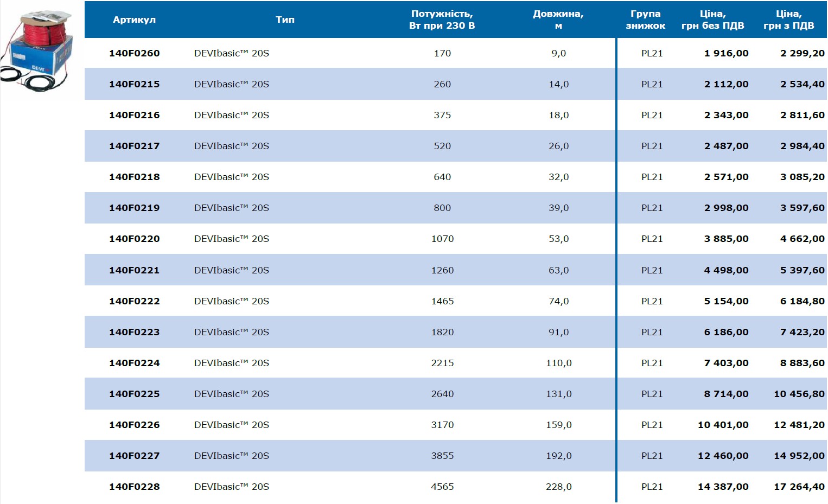Click power value 2215
The image size is (828, 504).
coord(442,363)
